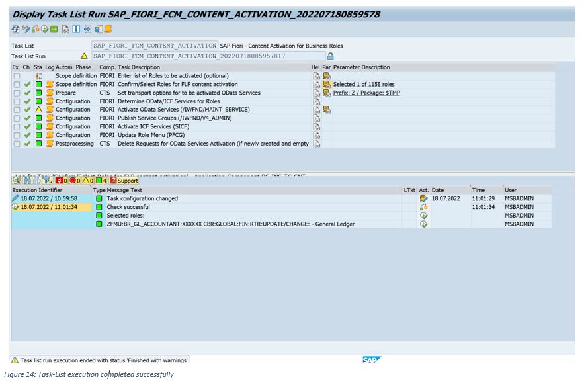This screenshot has width=588, height=381.
Task: Select execution 18.07.2022 / 10:59:58
Action: (49, 198)
